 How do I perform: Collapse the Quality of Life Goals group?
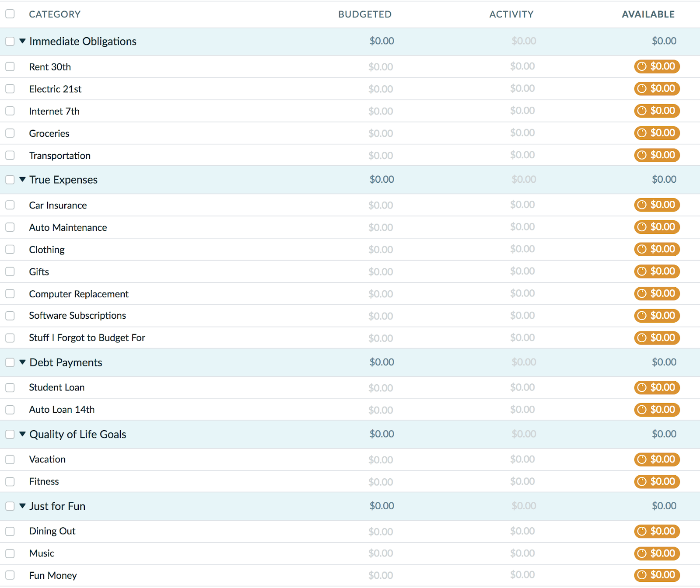click(23, 434)
